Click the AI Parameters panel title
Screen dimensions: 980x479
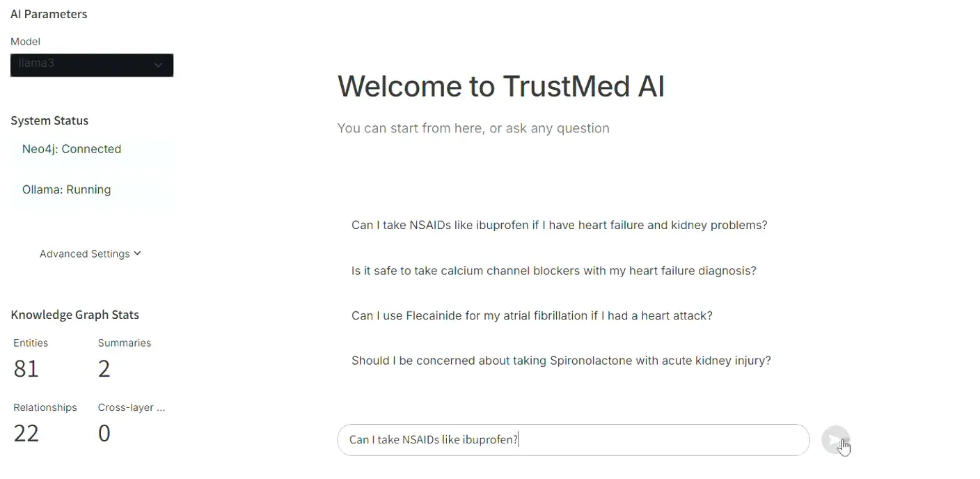[49, 14]
